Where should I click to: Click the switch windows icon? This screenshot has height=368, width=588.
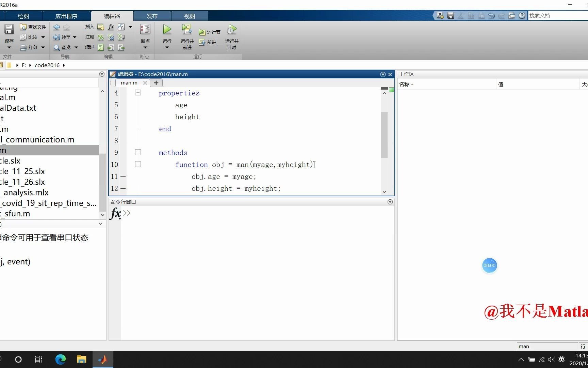coord(512,16)
